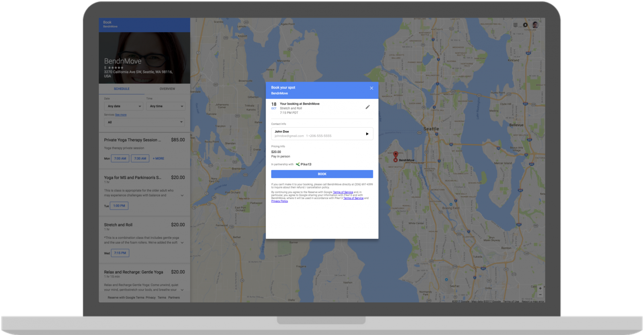Image resolution: width=644 pixels, height=335 pixels.
Task: Open the account profile avatar
Action: (535, 25)
